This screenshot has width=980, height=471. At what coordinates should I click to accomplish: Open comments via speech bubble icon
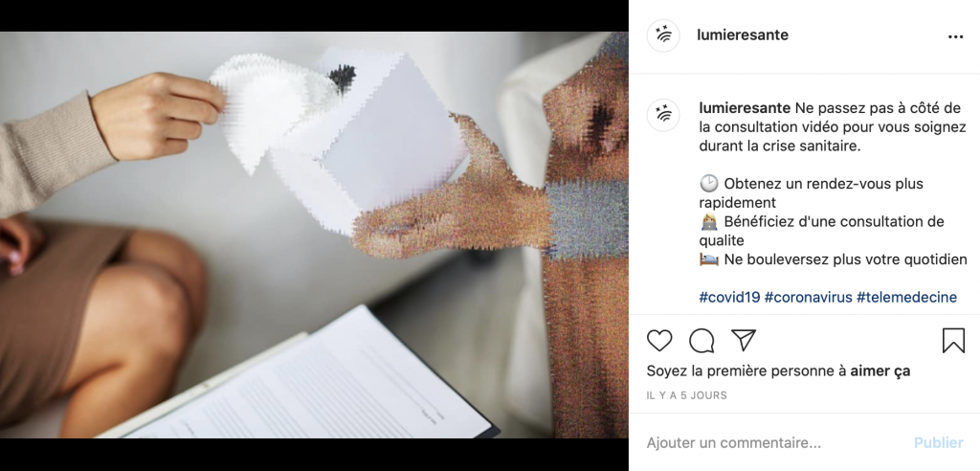(702, 340)
